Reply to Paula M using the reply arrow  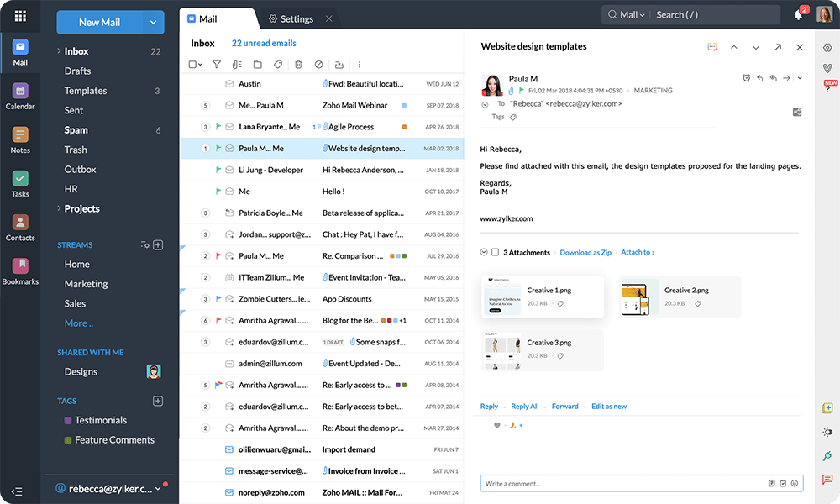coord(760,77)
